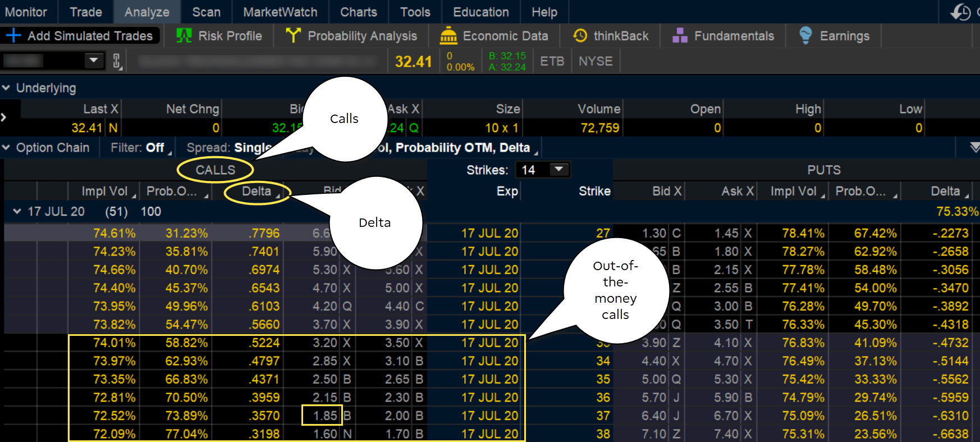
Task: Collapse the Option Chain section
Action: pyautogui.click(x=6, y=148)
